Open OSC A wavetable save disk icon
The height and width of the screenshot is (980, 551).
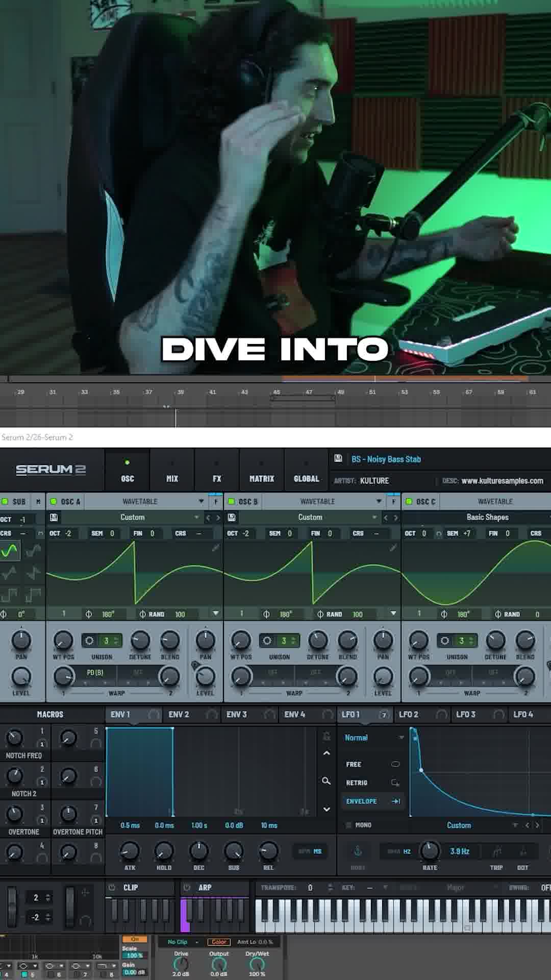54,517
